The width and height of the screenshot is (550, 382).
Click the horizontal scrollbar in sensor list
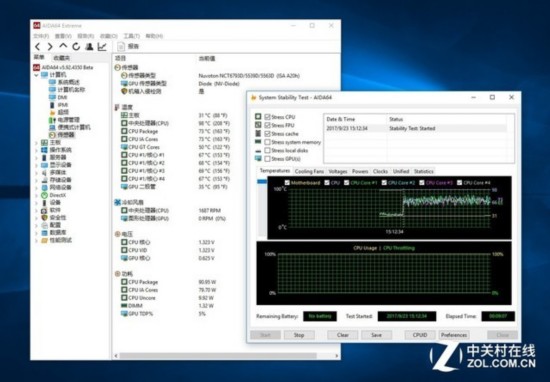pyautogui.click(x=217, y=356)
